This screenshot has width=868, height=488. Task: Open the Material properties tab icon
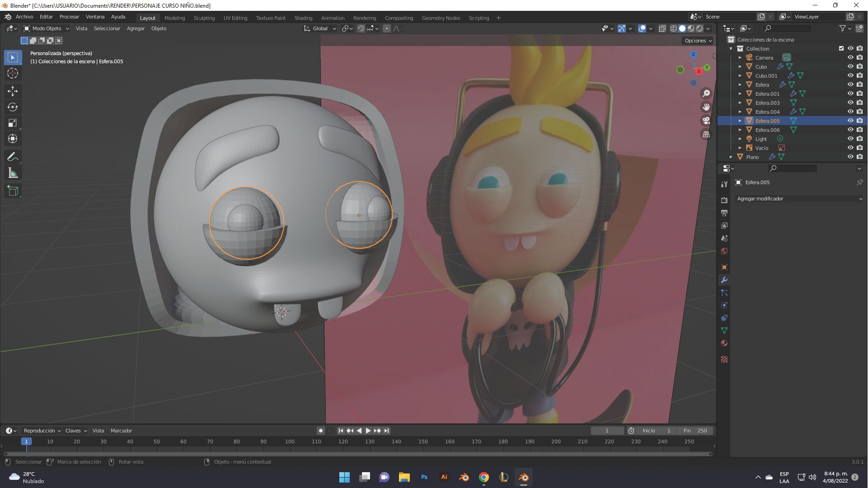coord(724,343)
